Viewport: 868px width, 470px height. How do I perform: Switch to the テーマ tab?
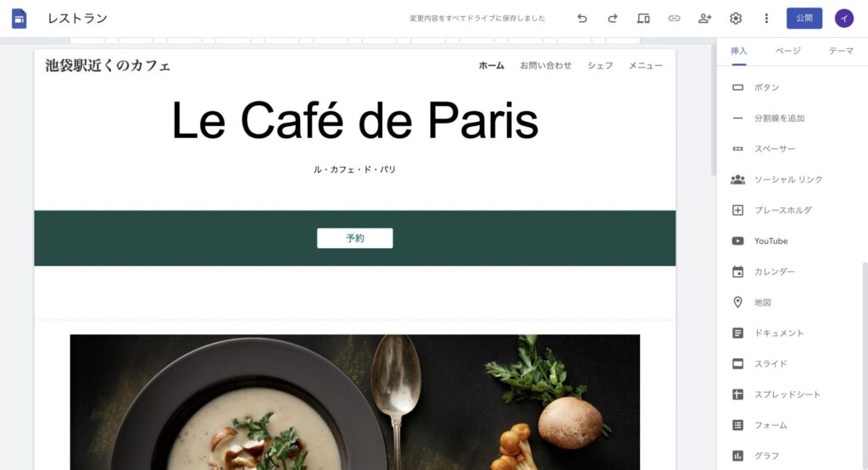click(x=841, y=51)
